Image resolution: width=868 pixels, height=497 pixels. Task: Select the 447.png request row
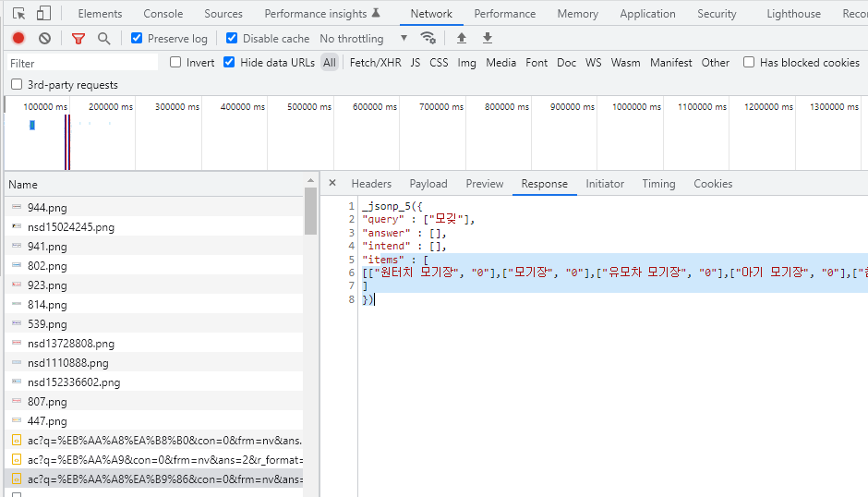pos(154,420)
